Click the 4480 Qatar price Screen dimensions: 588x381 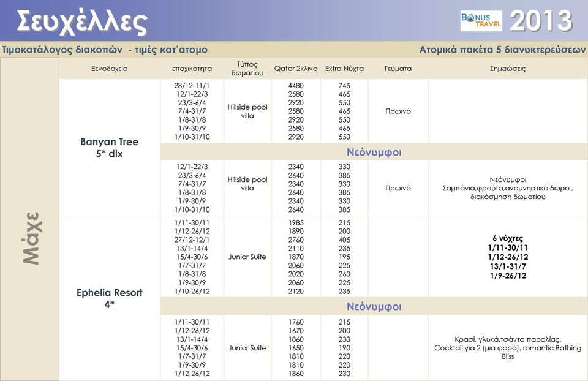(x=295, y=86)
